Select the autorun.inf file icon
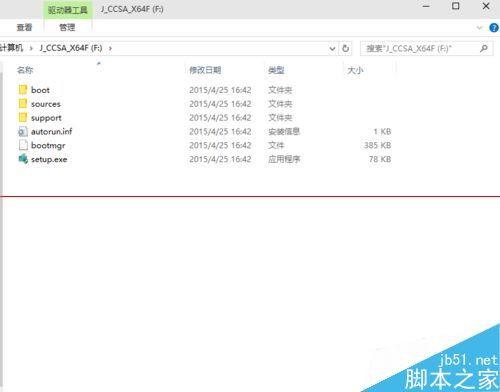 click(23, 132)
